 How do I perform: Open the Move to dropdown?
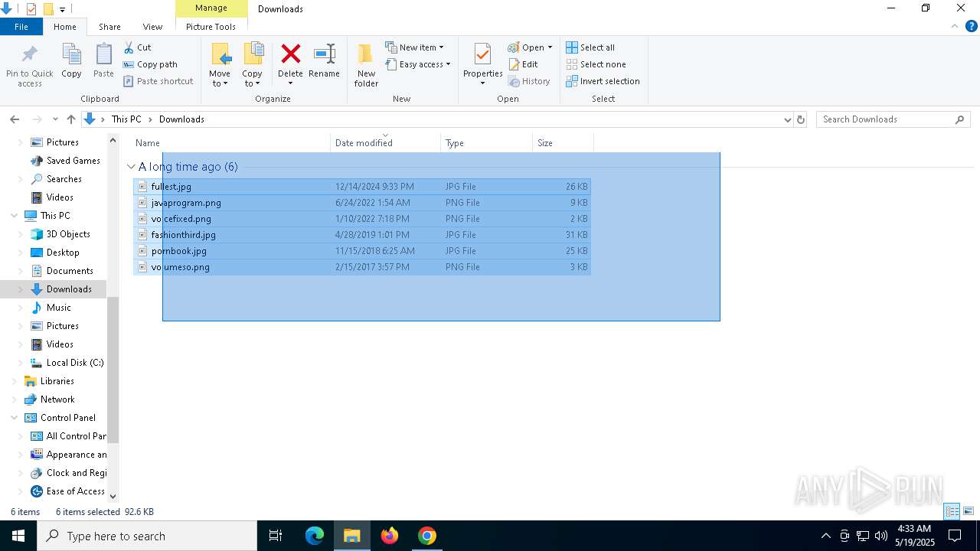220,79
